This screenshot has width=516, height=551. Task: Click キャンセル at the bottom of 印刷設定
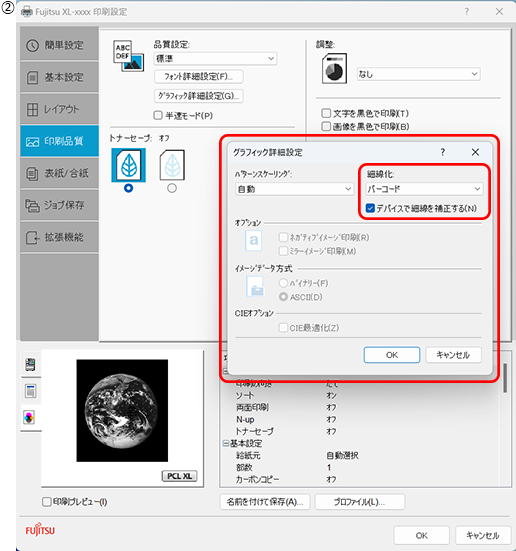point(483,535)
